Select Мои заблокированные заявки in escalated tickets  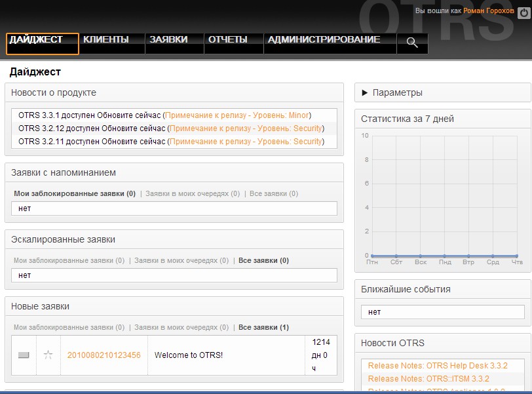(x=69, y=260)
